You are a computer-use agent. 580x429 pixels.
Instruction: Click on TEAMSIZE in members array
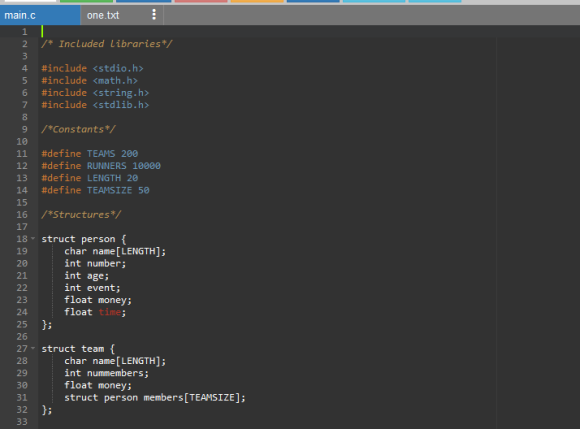[x=212, y=398]
